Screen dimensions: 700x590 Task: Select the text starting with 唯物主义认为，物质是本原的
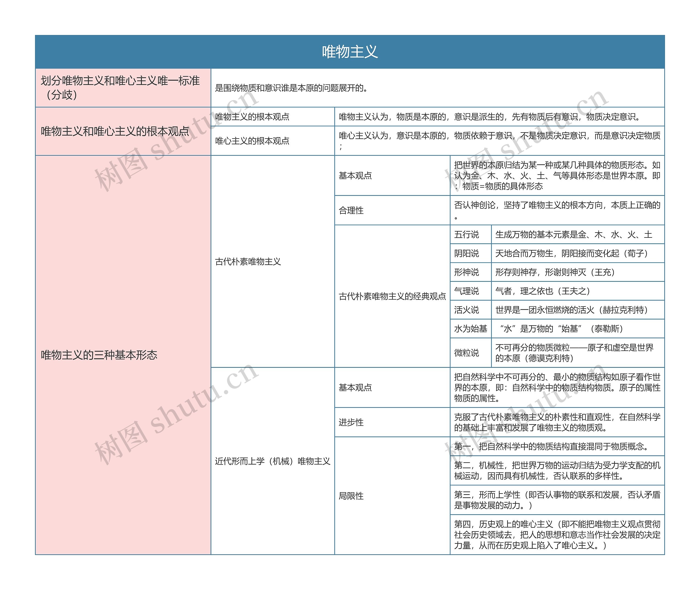[489, 116]
